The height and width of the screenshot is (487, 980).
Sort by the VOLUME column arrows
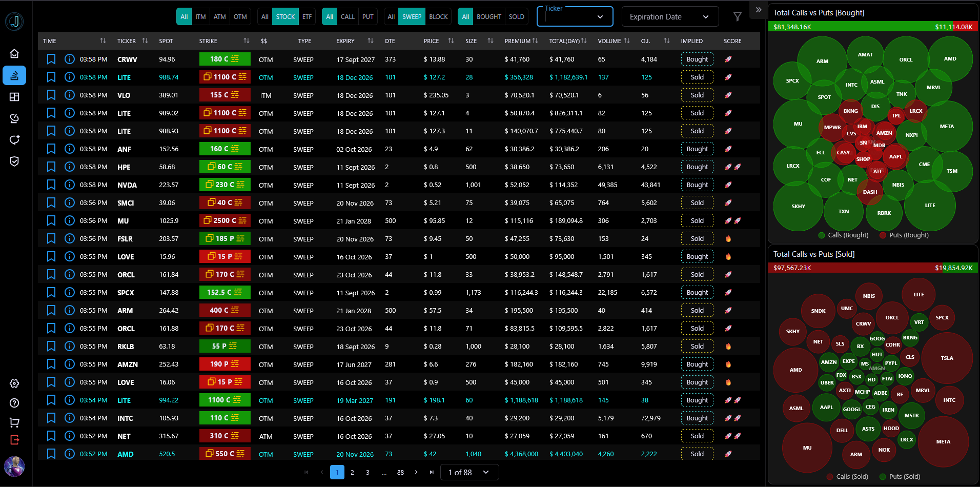point(627,40)
